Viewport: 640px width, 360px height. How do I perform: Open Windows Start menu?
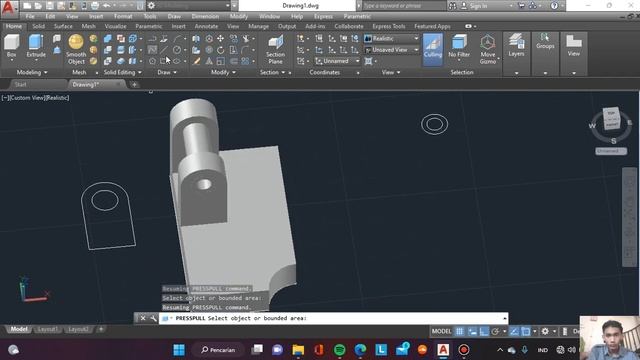pyautogui.click(x=179, y=350)
